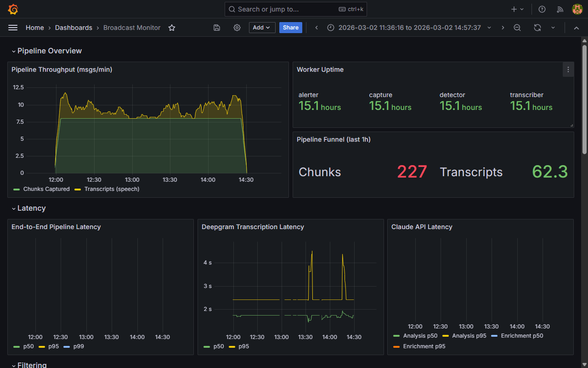Viewport: 588px width, 368px height.
Task: Navigate to the Dashboards breadcrumb link
Action: point(73,28)
